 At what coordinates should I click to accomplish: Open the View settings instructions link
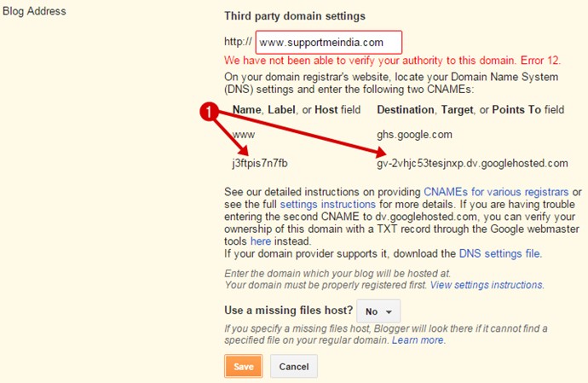click(486, 285)
